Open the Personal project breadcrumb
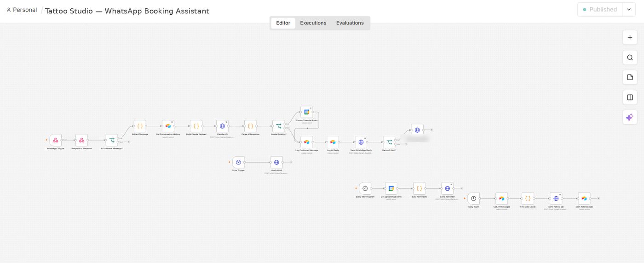This screenshot has width=644, height=263. click(22, 10)
